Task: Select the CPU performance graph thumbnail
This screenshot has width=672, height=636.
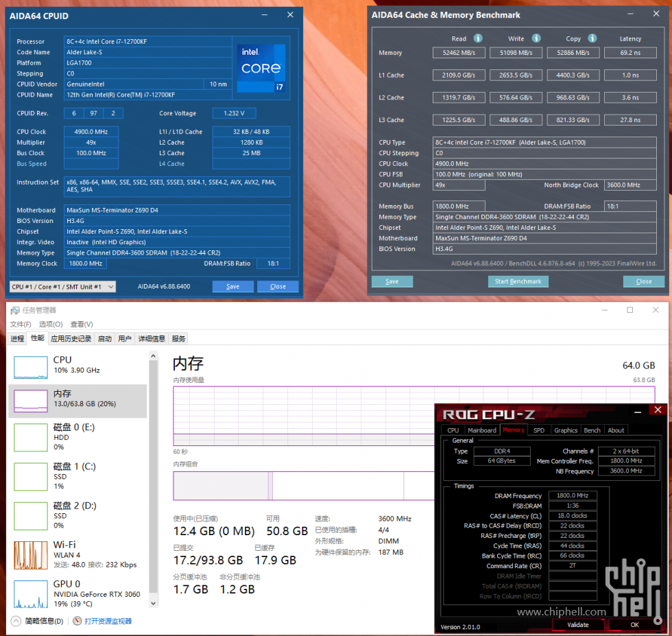Action: (30, 368)
